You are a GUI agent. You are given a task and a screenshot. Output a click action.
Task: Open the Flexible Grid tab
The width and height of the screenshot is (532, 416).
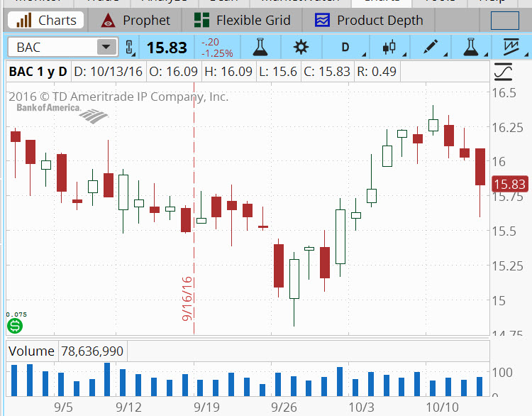pos(243,21)
